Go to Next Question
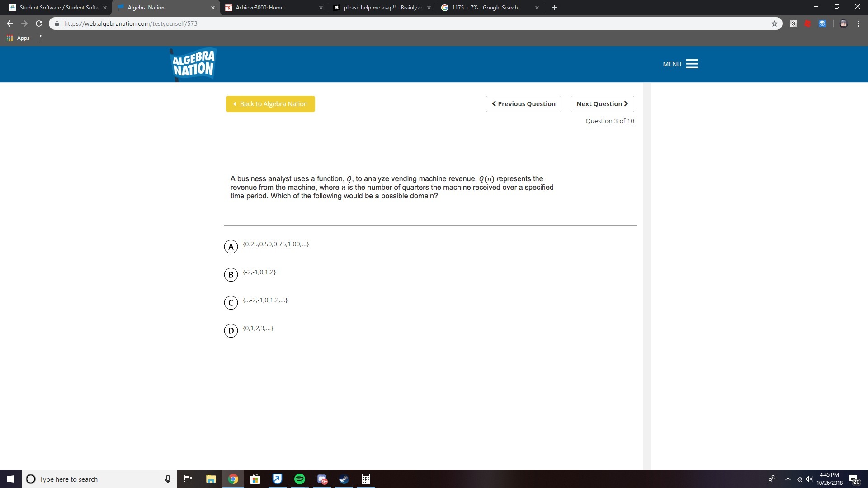868x488 pixels. pyautogui.click(x=602, y=104)
